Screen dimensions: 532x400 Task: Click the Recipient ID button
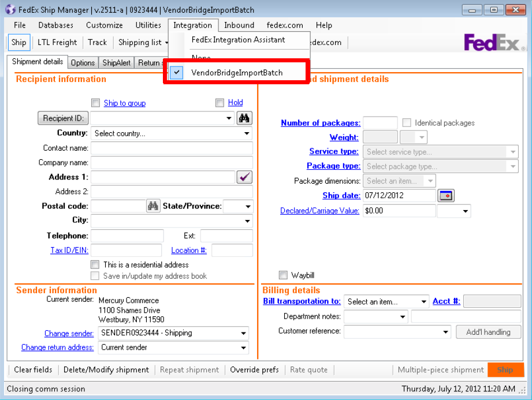pyautogui.click(x=63, y=118)
